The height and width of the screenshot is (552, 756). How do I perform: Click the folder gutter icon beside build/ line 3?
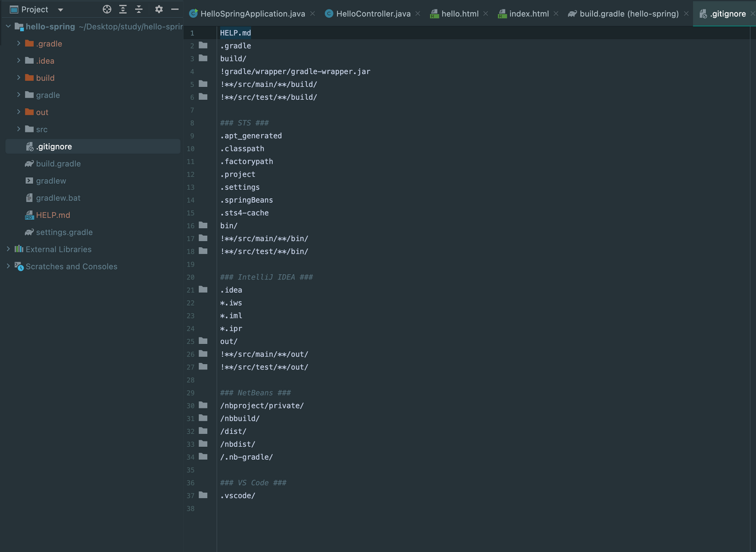pos(203,58)
